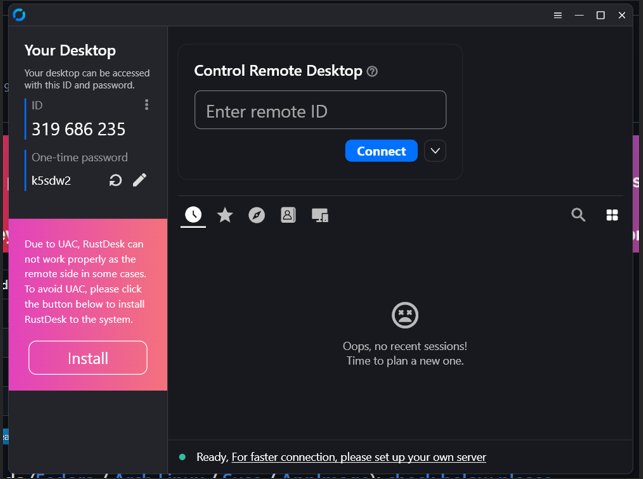Open the hamburger settings menu
643x479 pixels.
coord(558,15)
